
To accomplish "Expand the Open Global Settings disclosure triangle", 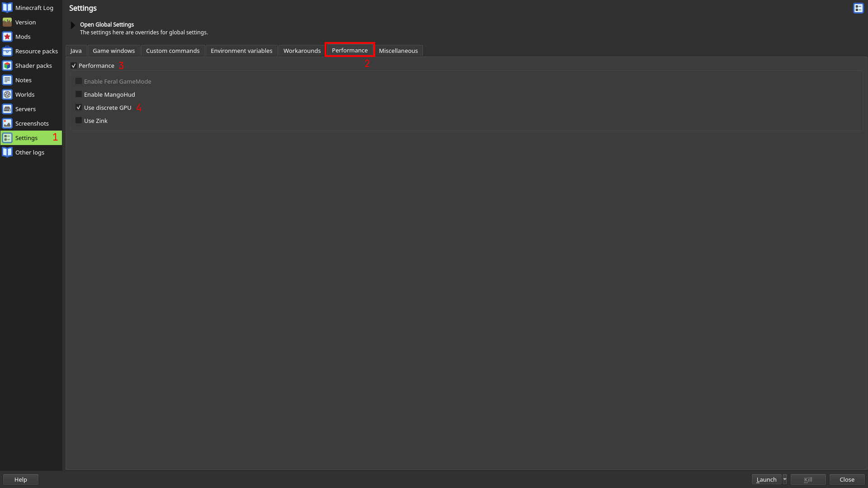I will click(x=73, y=25).
